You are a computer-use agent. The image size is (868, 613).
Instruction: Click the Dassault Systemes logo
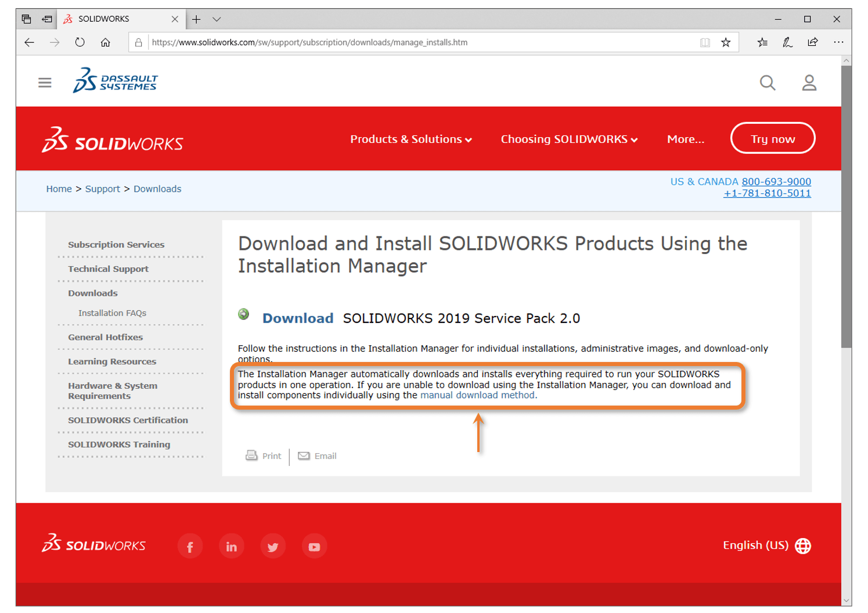click(x=116, y=80)
